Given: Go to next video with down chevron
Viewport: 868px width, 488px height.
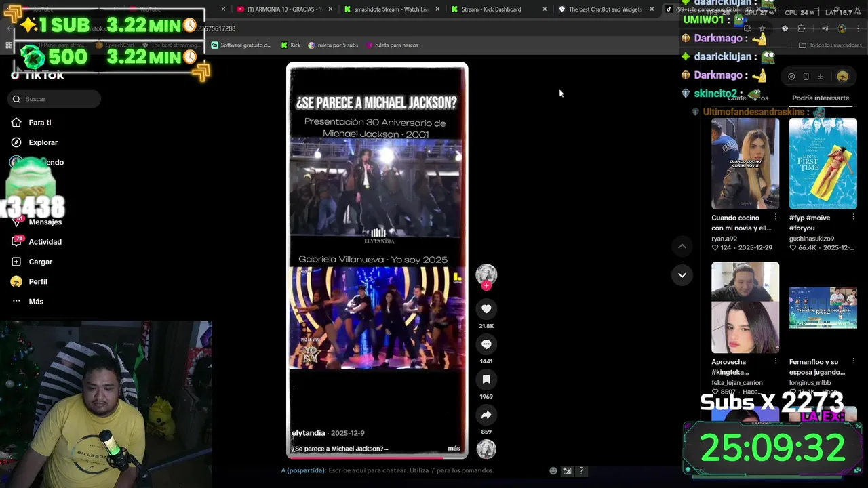Looking at the screenshot, I should coord(682,275).
